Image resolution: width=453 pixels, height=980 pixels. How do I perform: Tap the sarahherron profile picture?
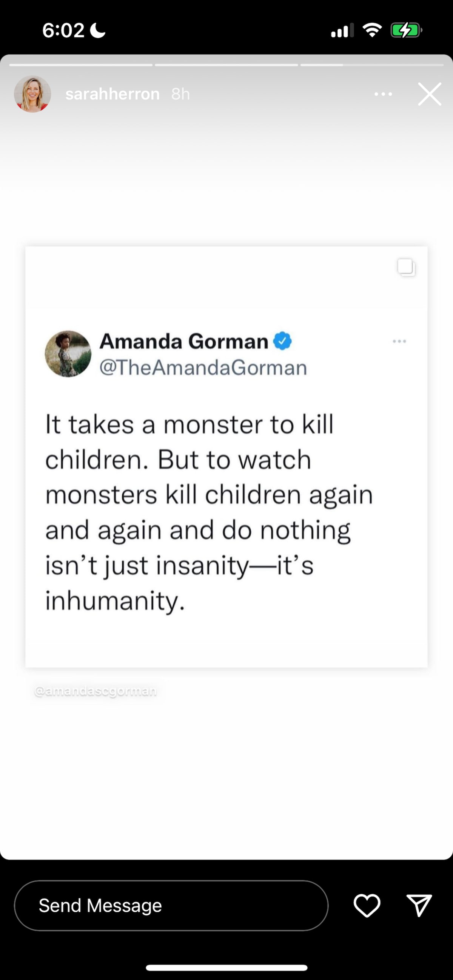point(33,94)
